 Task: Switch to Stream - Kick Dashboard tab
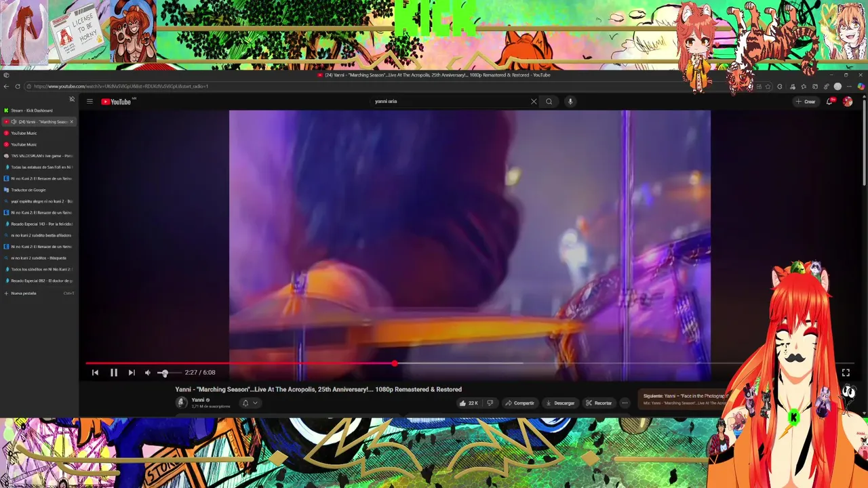39,110
